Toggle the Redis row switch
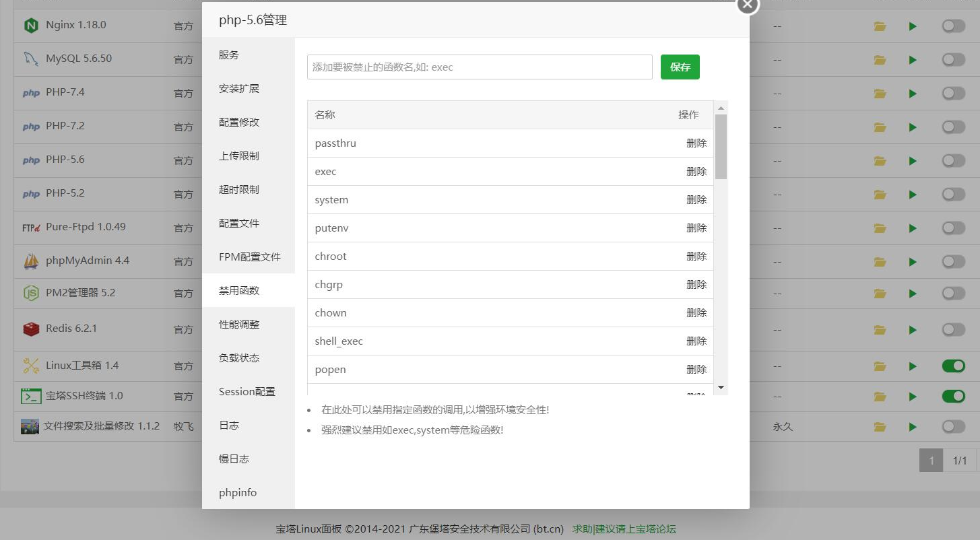The image size is (980, 540). pos(954,329)
